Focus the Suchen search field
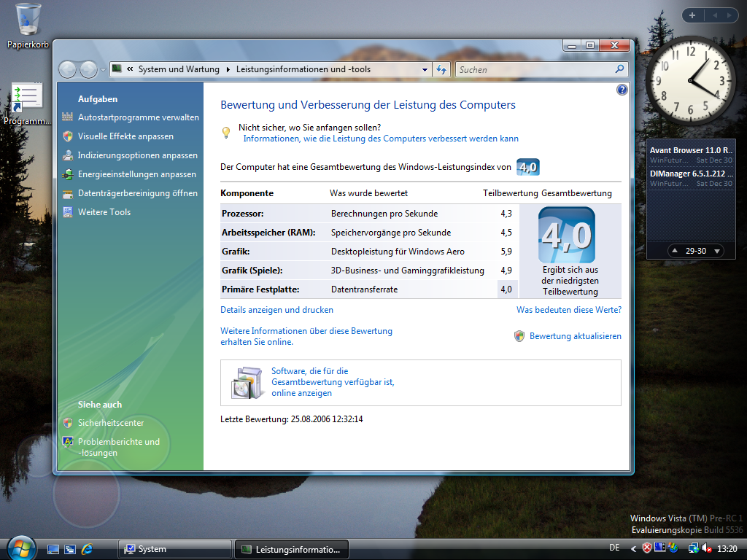 (535, 69)
